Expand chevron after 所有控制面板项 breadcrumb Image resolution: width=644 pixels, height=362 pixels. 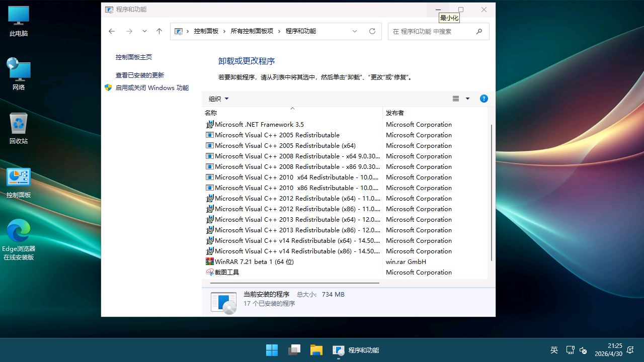pyautogui.click(x=280, y=31)
